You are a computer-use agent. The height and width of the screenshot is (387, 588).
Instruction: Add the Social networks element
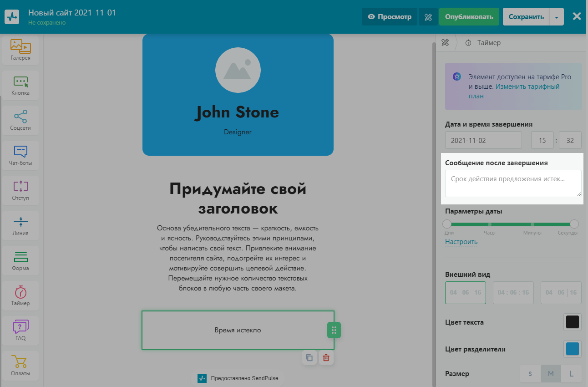pyautogui.click(x=20, y=120)
